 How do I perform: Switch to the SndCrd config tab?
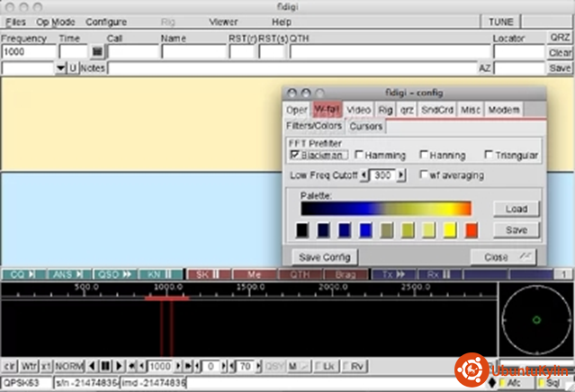click(437, 110)
